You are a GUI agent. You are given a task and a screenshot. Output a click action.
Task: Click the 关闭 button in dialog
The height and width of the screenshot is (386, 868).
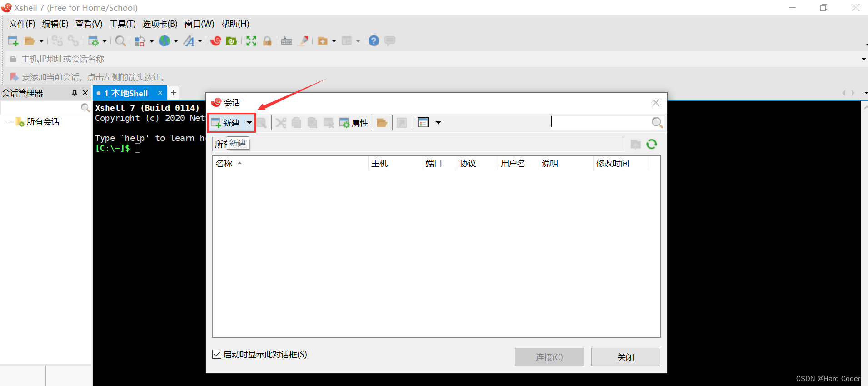[x=625, y=357]
